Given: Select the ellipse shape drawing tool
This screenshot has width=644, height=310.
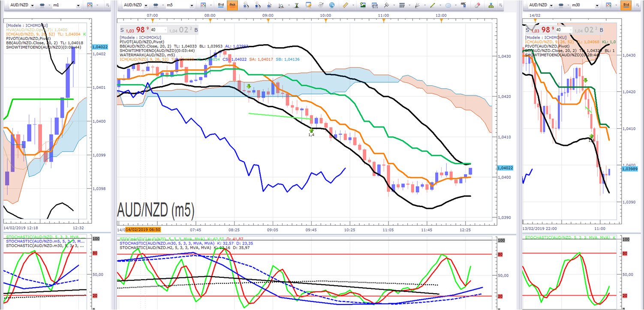Looking at the screenshot, I should coord(448,5).
